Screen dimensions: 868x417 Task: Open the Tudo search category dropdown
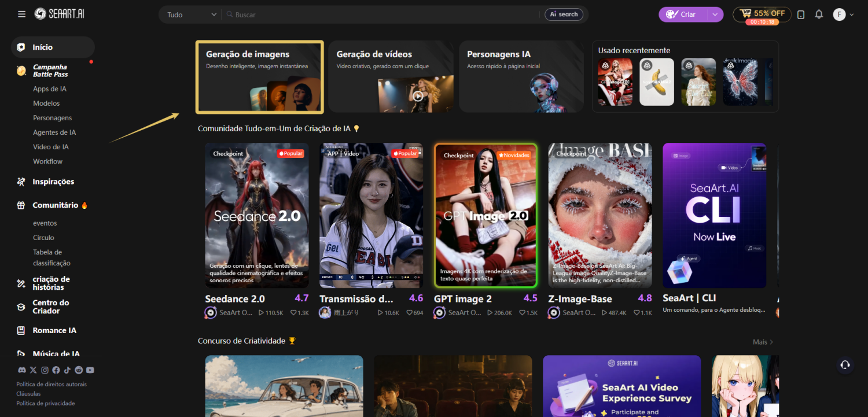[192, 14]
